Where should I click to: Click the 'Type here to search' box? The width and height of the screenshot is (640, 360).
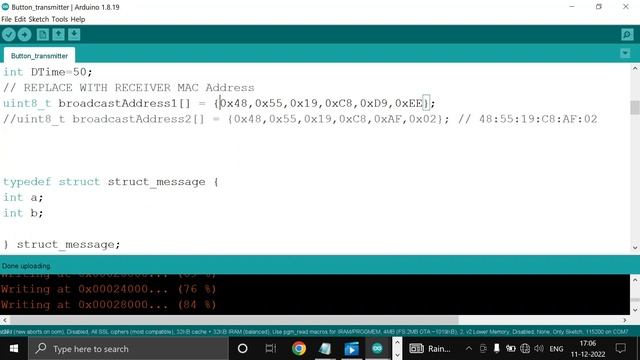128,349
